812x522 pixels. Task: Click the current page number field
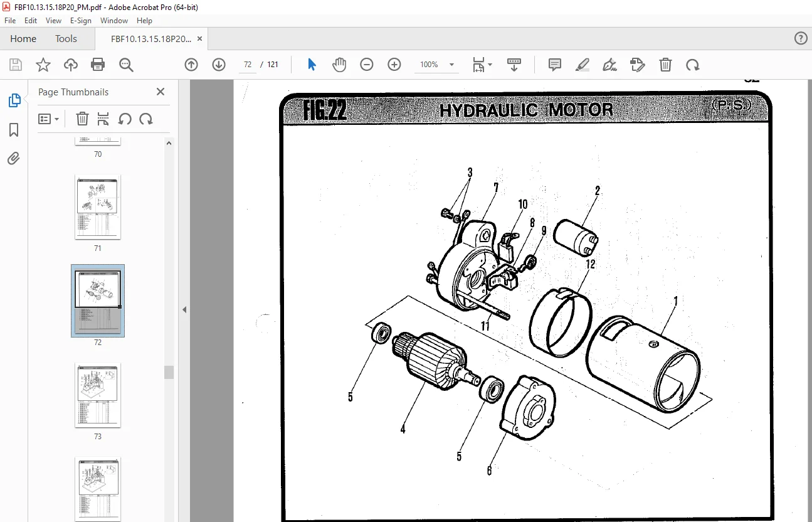click(248, 65)
